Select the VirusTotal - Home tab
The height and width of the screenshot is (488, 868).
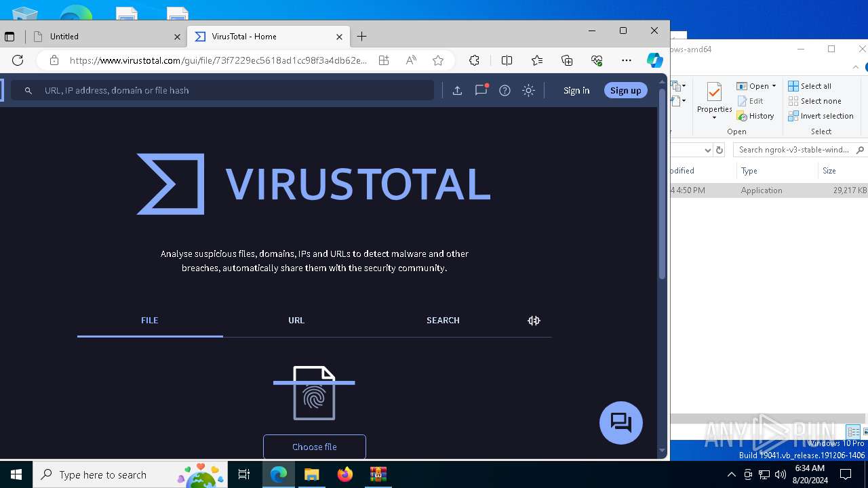[x=268, y=37]
